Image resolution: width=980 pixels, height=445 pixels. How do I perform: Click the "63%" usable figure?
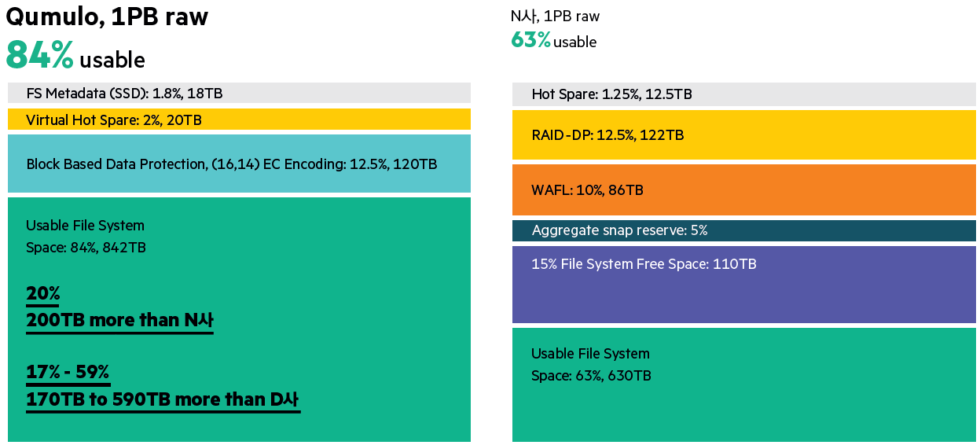tap(530, 40)
